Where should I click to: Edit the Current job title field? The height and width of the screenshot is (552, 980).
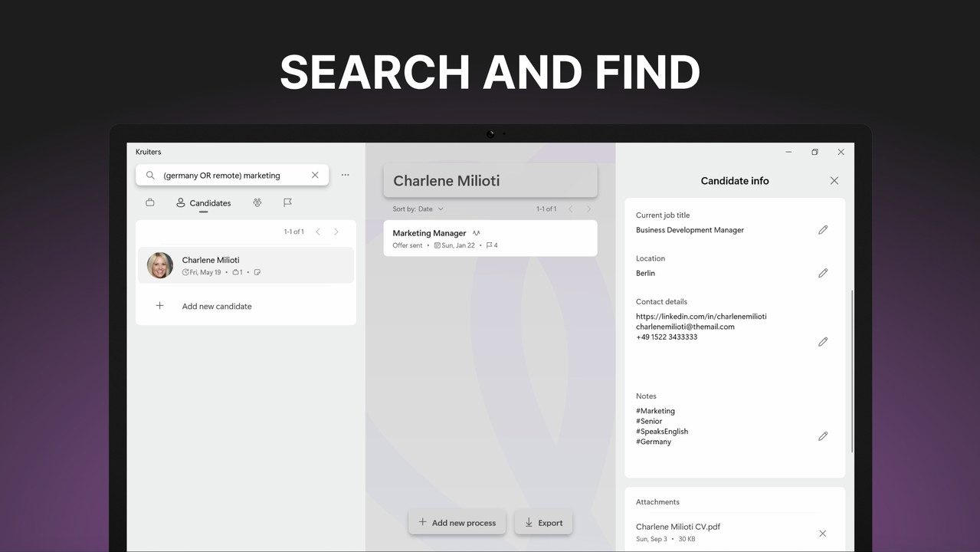point(823,230)
